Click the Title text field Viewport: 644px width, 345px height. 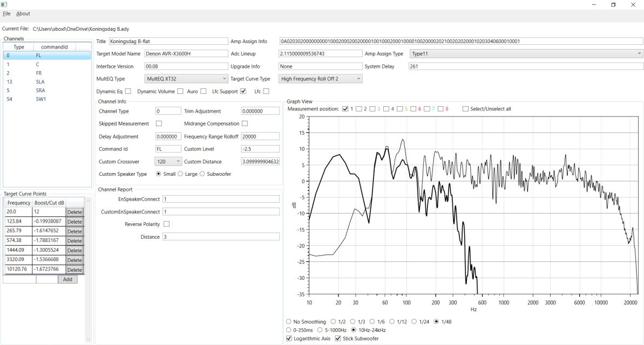pyautogui.click(x=168, y=41)
